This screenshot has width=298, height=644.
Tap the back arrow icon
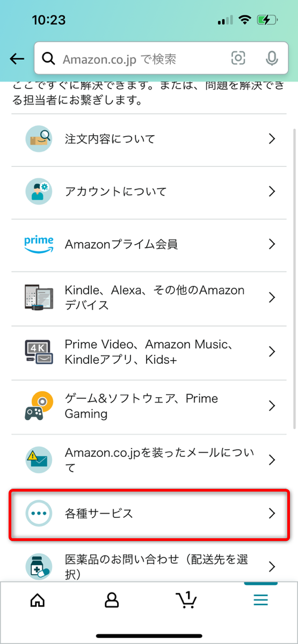[17, 59]
